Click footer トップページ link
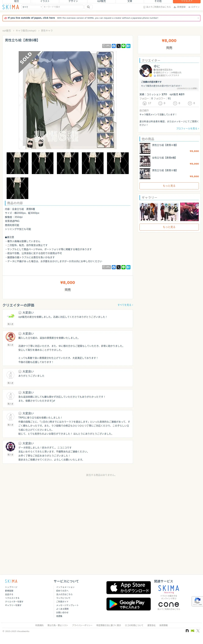203x644 pixels. point(11,587)
